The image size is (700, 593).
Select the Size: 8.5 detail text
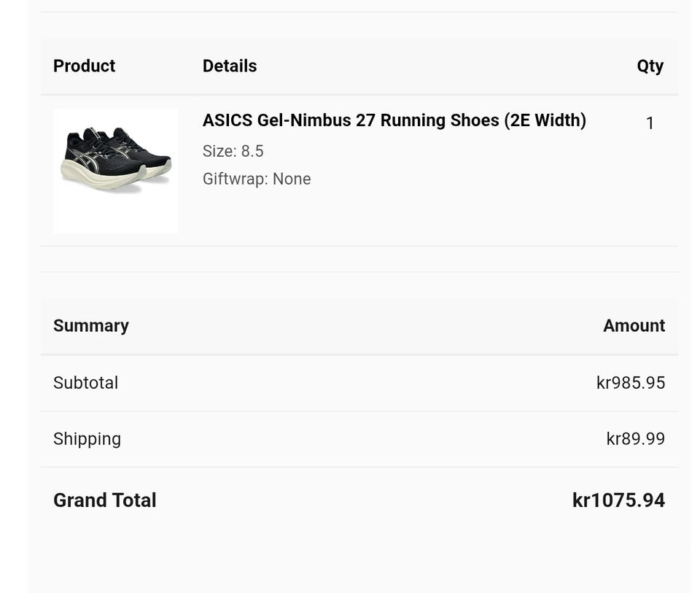[x=233, y=151]
